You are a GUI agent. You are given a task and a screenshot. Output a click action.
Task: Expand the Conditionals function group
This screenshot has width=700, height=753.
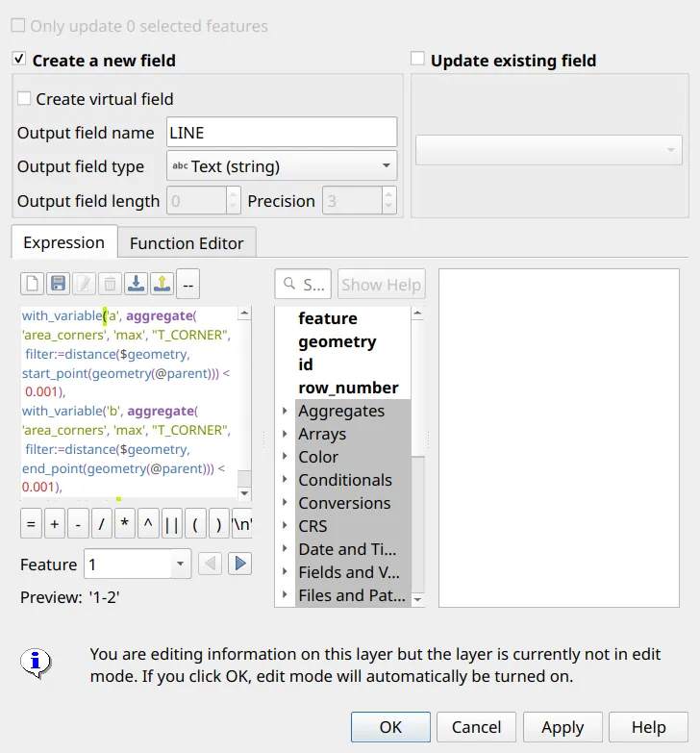pyautogui.click(x=285, y=480)
